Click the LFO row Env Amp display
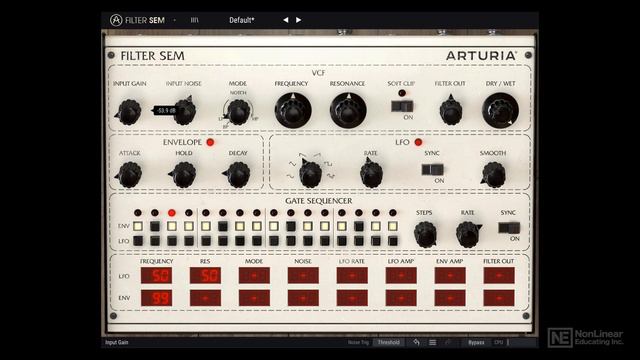The image size is (640, 360). [x=450, y=276]
